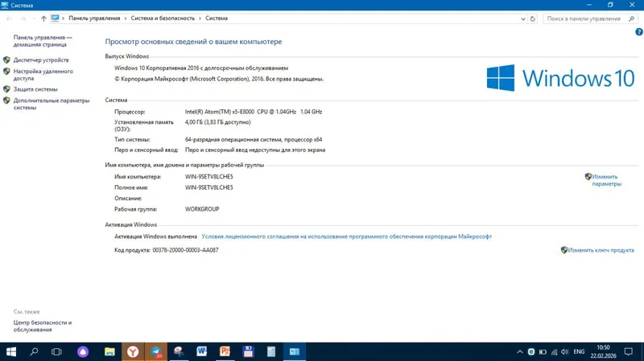Open volume control in system tray
Viewport: 644px width, 361px height.
[x=565, y=351]
